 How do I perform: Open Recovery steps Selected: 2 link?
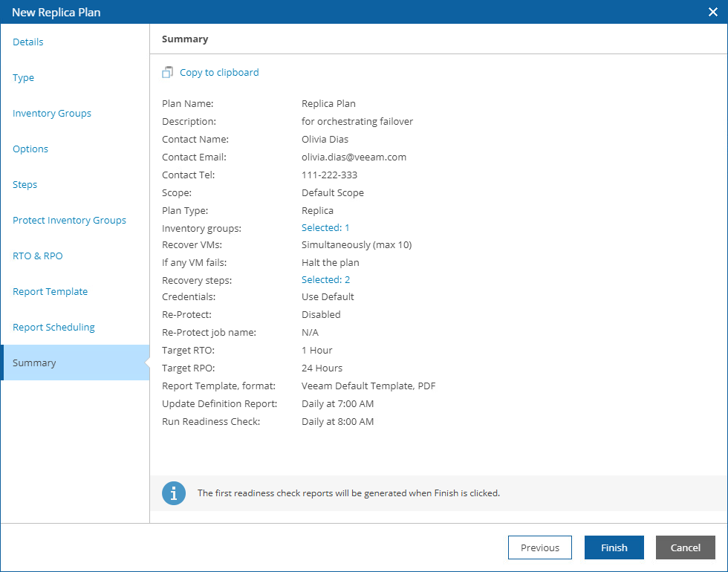tap(325, 280)
